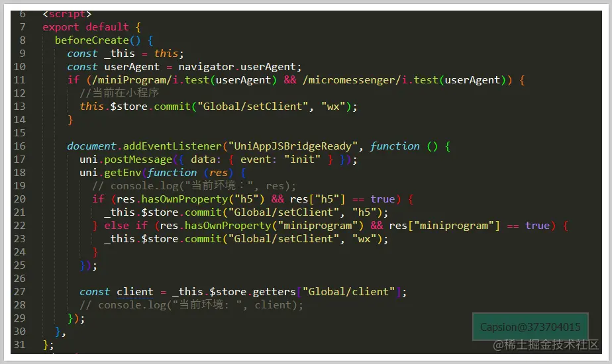
Task: Click the "res" callback parameter on line 18
Action: click(218, 173)
